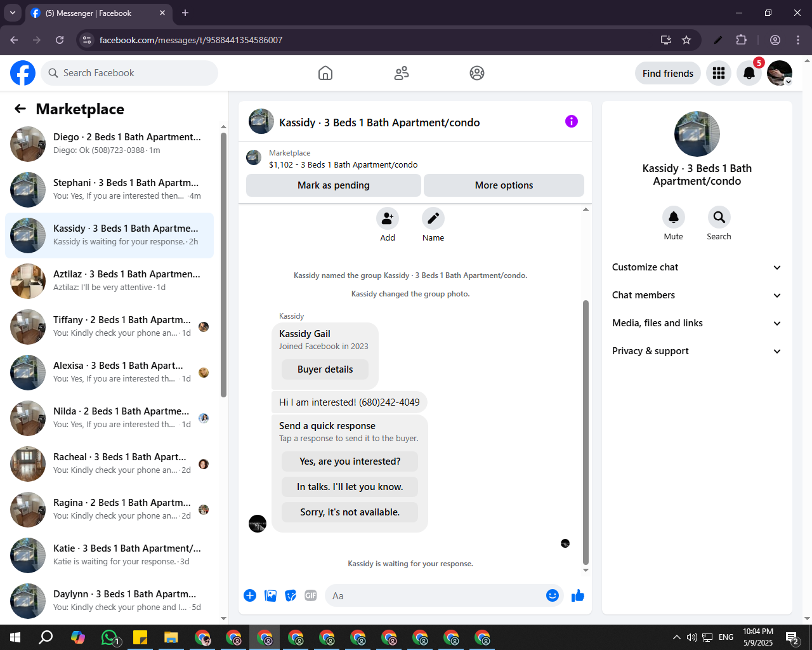
Task: Go back with the Marketplace back arrow
Action: coord(20,109)
